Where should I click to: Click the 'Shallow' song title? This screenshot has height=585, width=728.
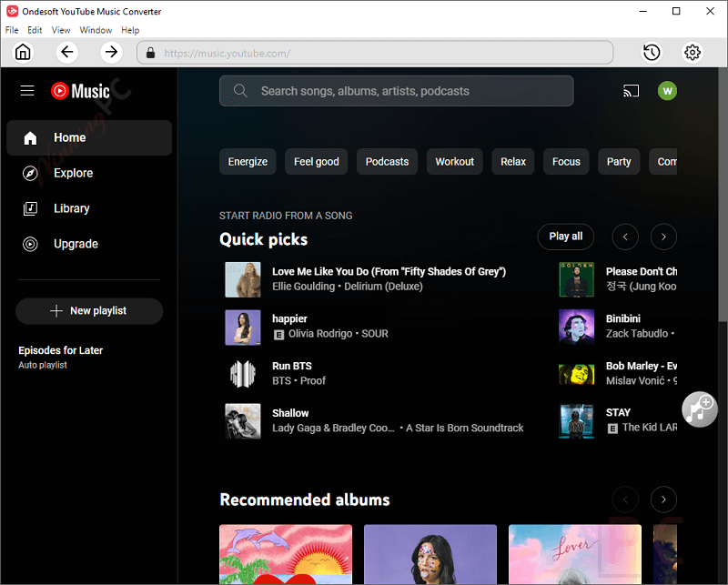[x=290, y=413]
